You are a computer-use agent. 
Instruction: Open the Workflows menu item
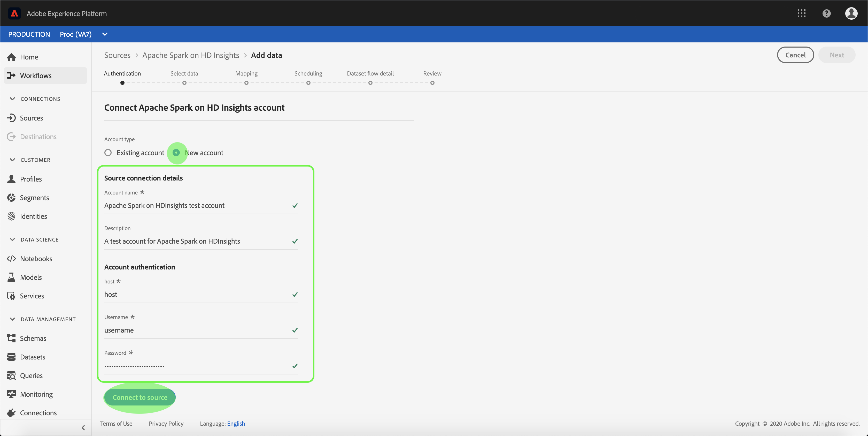pos(36,76)
